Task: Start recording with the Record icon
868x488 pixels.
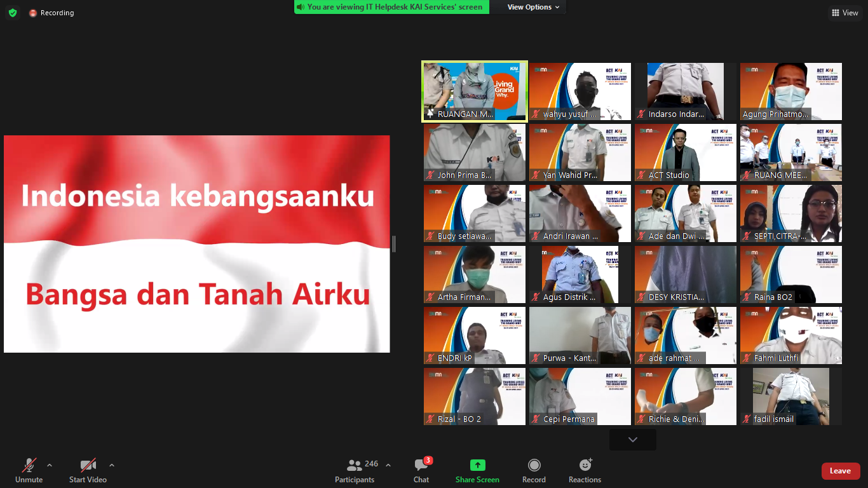Action: (x=534, y=465)
